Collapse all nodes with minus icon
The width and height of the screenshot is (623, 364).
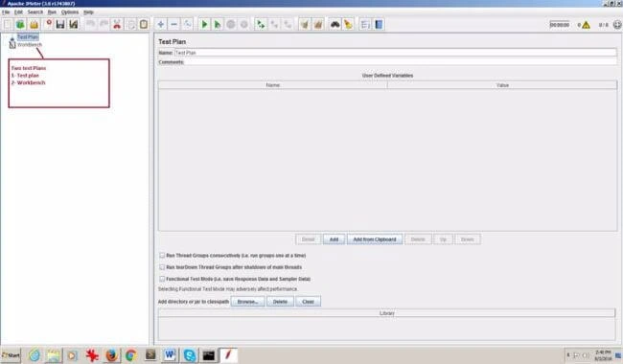point(173,25)
